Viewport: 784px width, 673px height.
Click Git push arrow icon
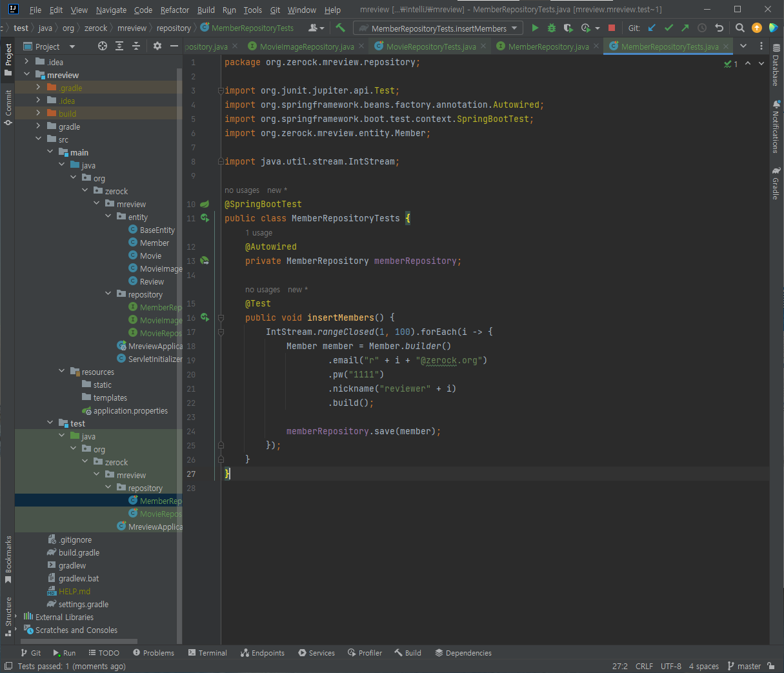[x=685, y=28]
